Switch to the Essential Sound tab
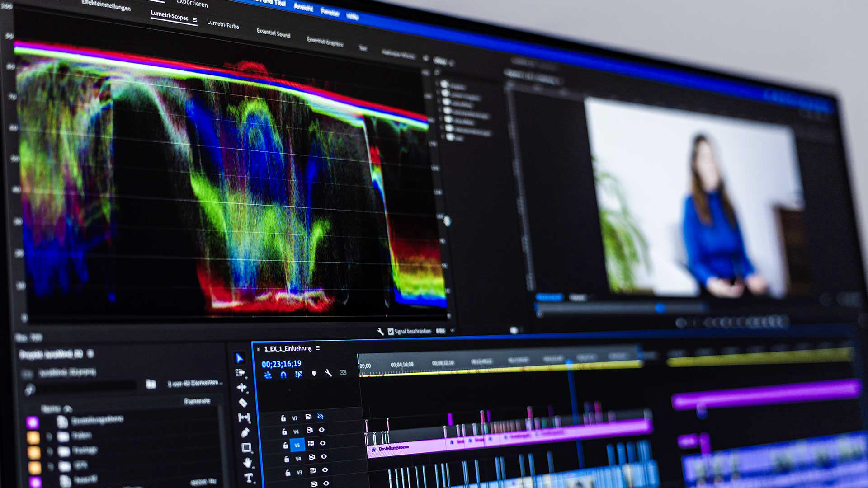868x488 pixels. coord(274,33)
